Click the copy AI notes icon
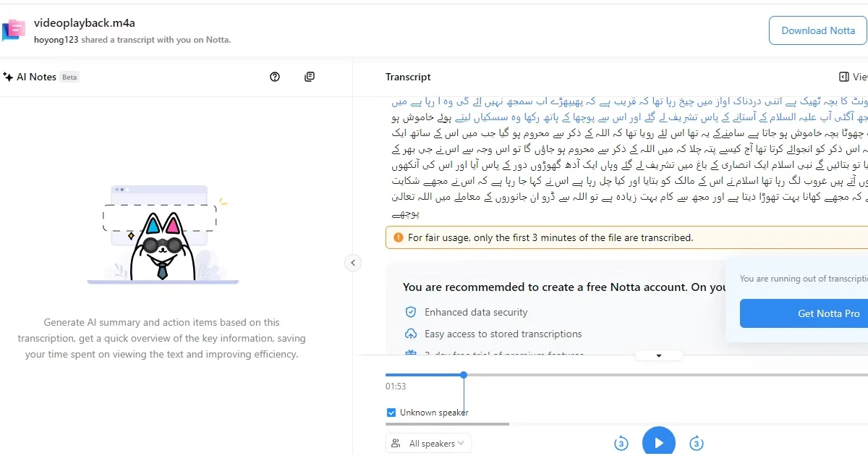 tap(310, 77)
